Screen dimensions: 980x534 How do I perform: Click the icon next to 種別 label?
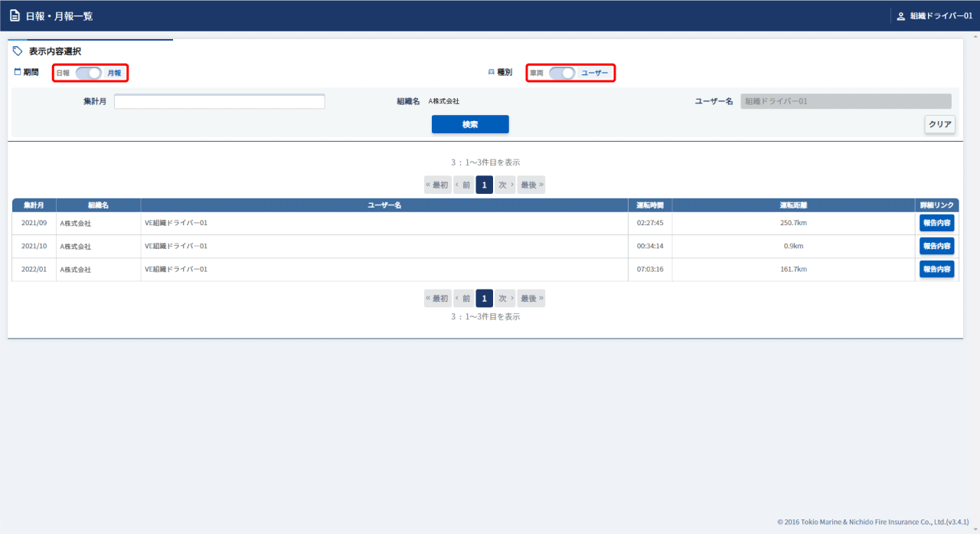[492, 72]
